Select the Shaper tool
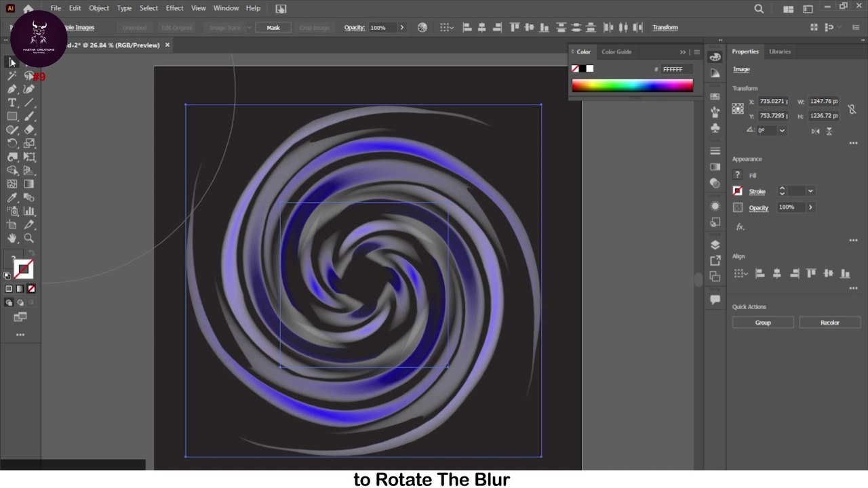 (x=12, y=130)
